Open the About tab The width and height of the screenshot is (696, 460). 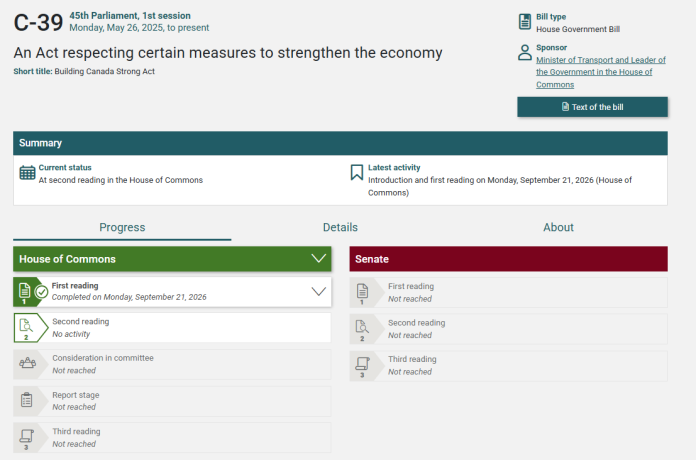(558, 227)
